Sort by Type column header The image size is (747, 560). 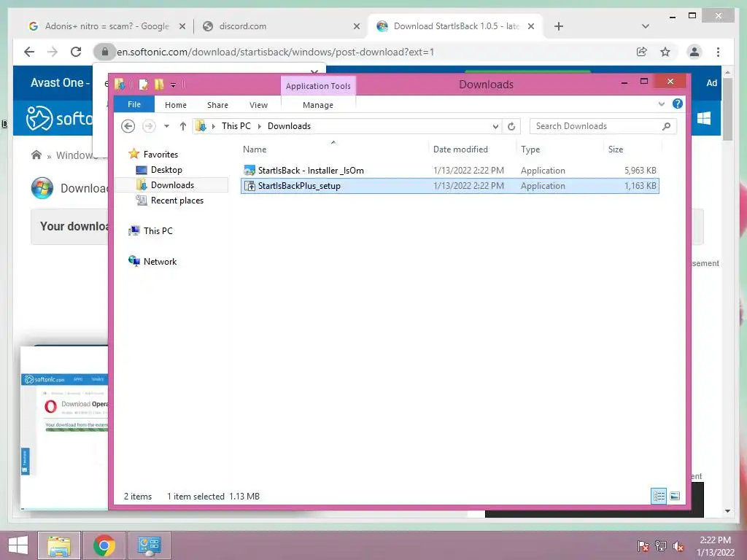click(x=530, y=149)
